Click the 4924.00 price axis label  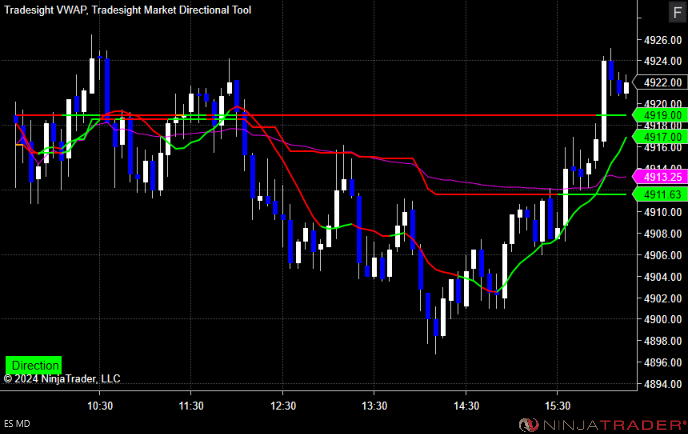point(663,61)
